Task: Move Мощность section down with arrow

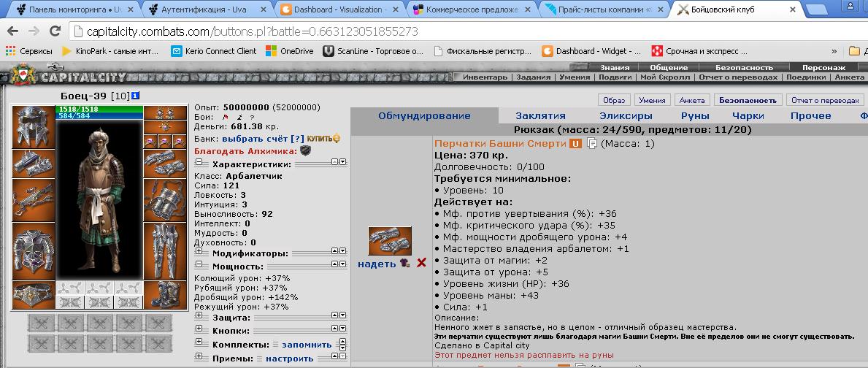Action: 342,266
